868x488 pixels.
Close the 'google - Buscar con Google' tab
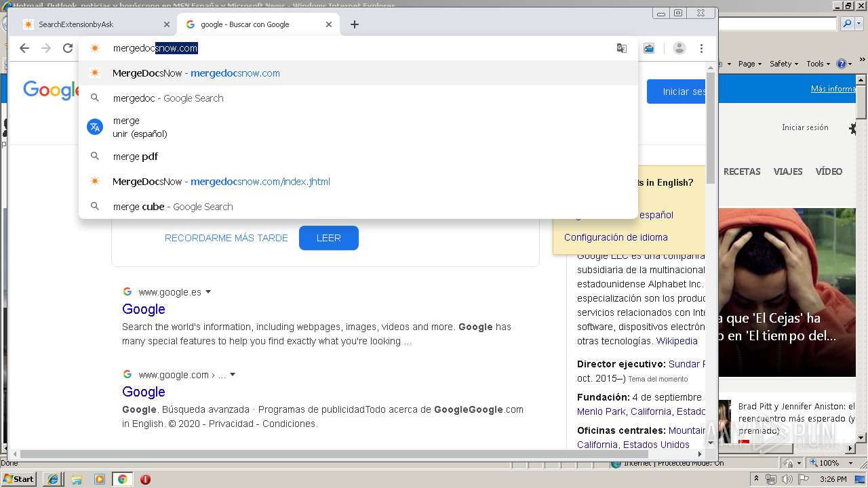pos(329,24)
